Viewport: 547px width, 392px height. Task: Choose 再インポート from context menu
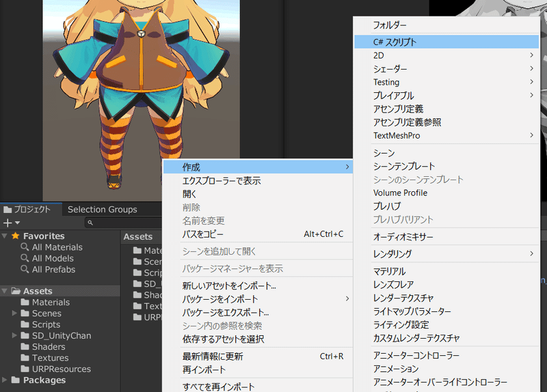click(258, 369)
